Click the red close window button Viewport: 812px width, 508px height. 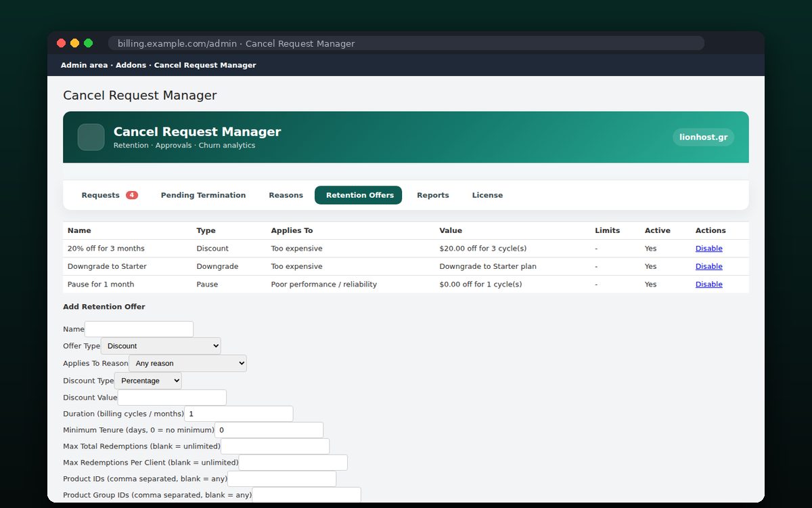(x=61, y=43)
